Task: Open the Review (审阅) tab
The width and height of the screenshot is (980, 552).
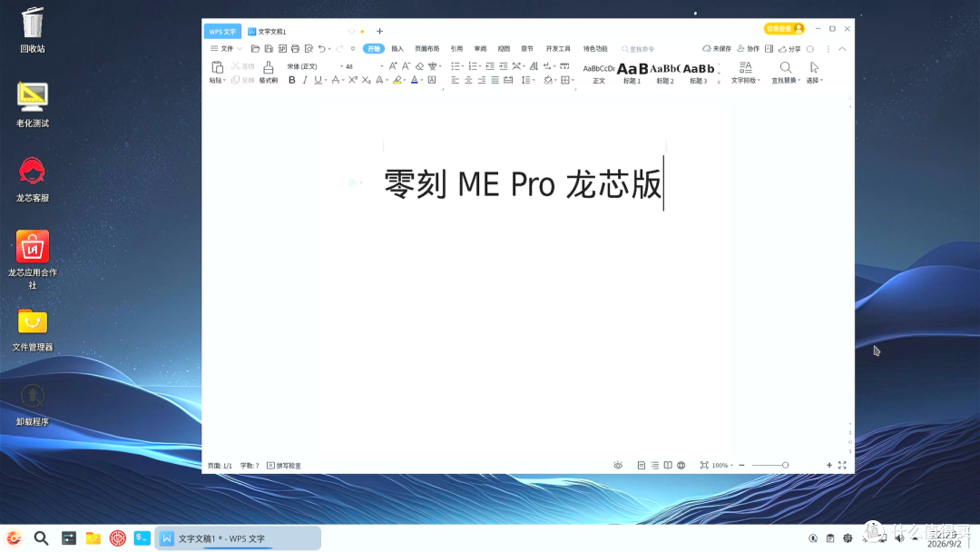Action: click(480, 49)
